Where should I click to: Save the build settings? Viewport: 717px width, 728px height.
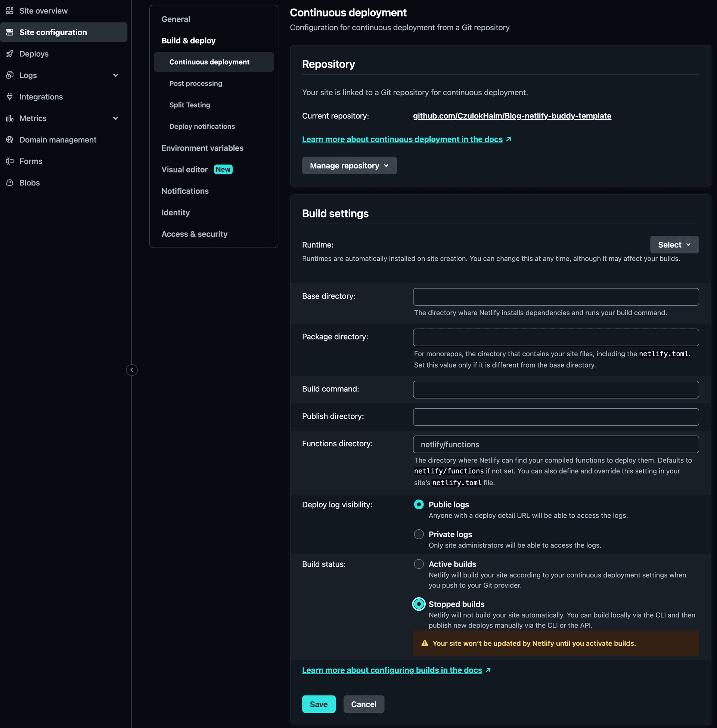[x=318, y=704]
